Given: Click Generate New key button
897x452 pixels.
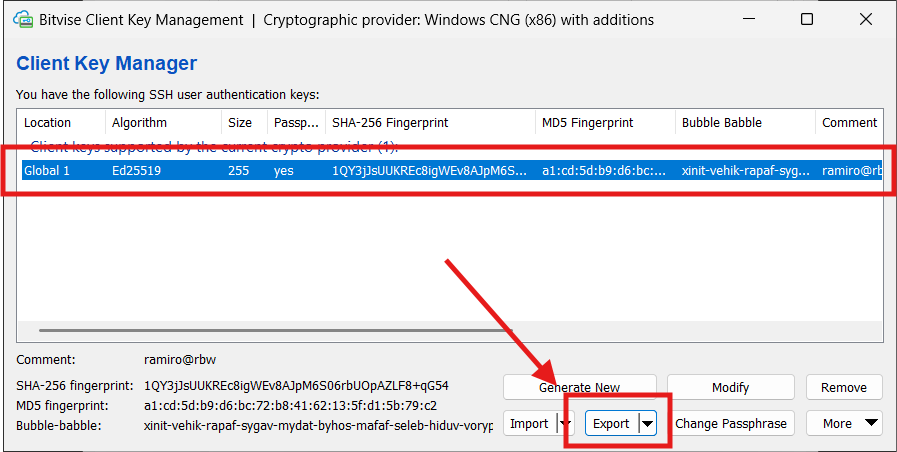Looking at the screenshot, I should (580, 387).
